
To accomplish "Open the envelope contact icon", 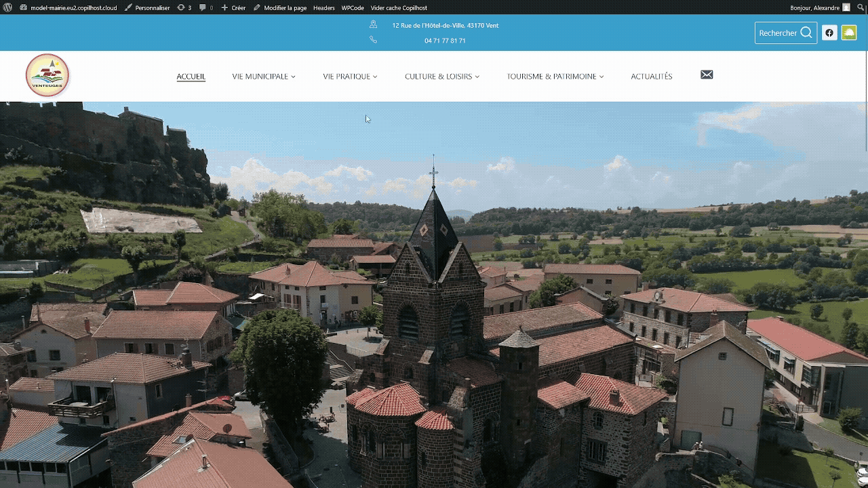I will (707, 75).
